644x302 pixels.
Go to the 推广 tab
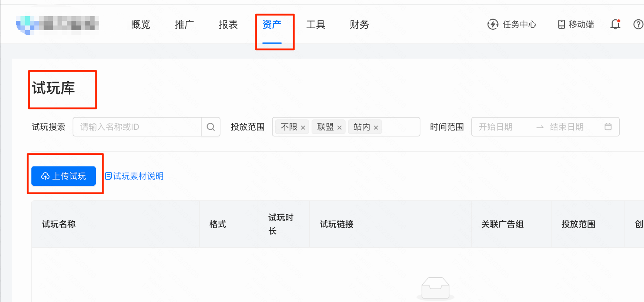pyautogui.click(x=184, y=25)
